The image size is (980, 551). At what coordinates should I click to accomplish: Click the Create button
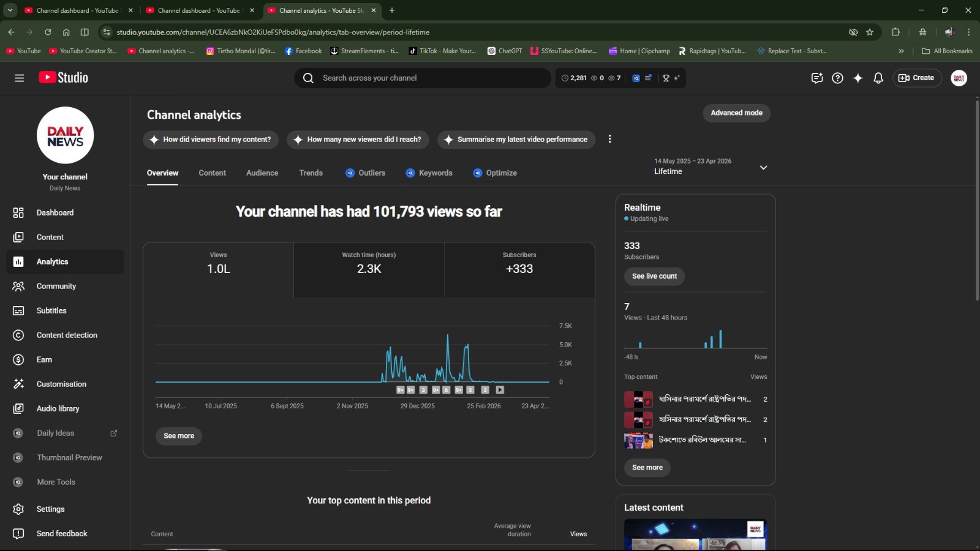pyautogui.click(x=917, y=78)
